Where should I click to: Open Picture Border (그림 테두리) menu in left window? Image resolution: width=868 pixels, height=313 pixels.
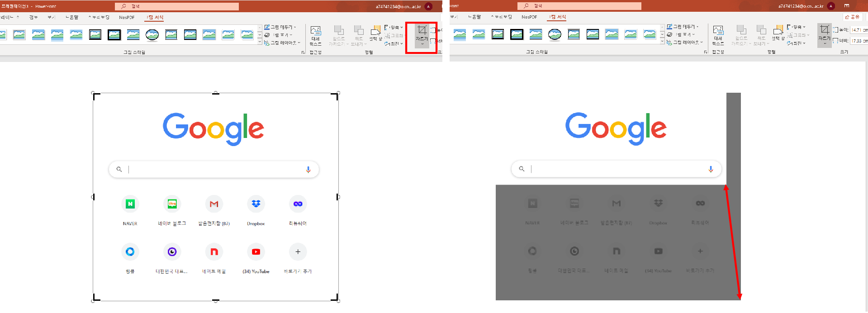click(280, 27)
